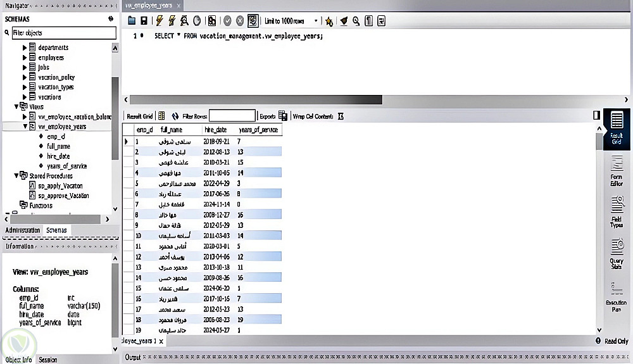Expand the vacation_policy table node
This screenshot has width=633, height=364.
pyautogui.click(x=25, y=77)
